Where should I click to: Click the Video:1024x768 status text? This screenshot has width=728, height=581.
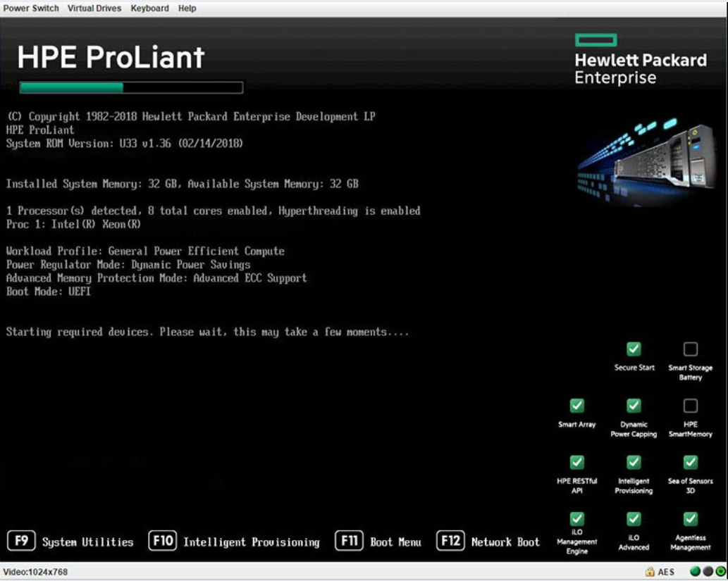(x=35, y=572)
